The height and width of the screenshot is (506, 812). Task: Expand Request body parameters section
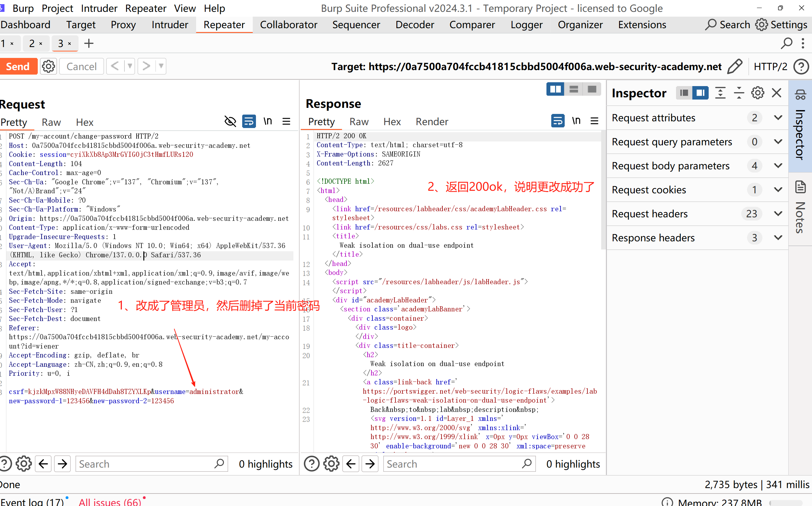pos(778,166)
